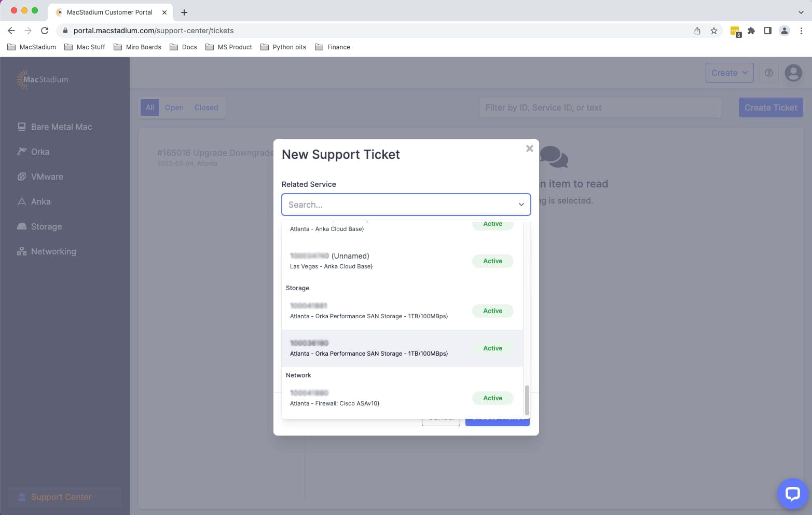Viewport: 812px width, 515px height.
Task: Open the user account avatar menu
Action: coord(793,73)
